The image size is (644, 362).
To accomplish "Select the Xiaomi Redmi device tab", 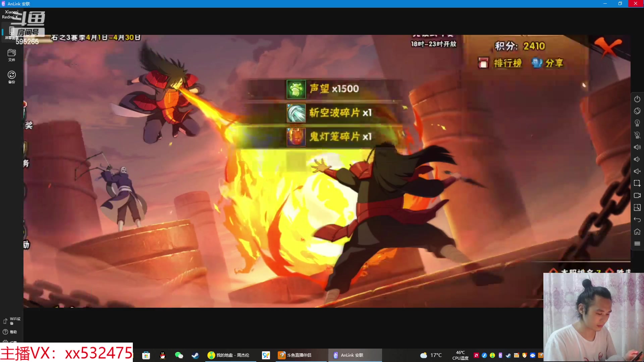I will 12,14.
